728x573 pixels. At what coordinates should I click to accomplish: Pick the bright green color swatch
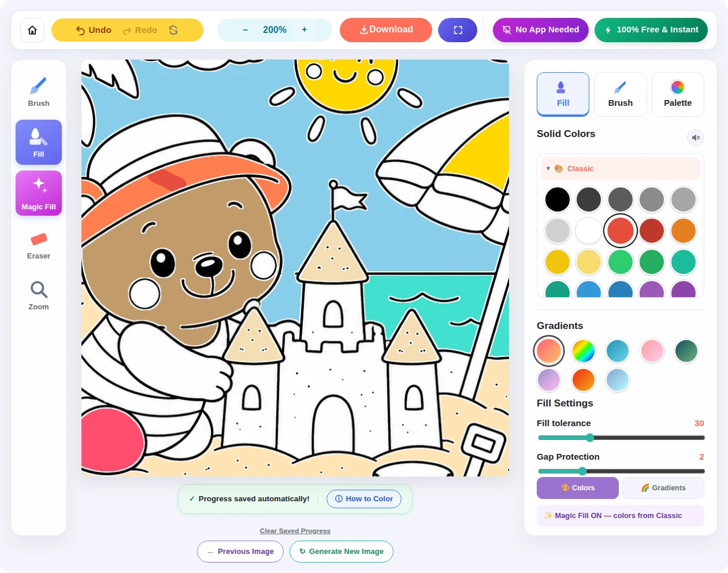[x=621, y=262]
